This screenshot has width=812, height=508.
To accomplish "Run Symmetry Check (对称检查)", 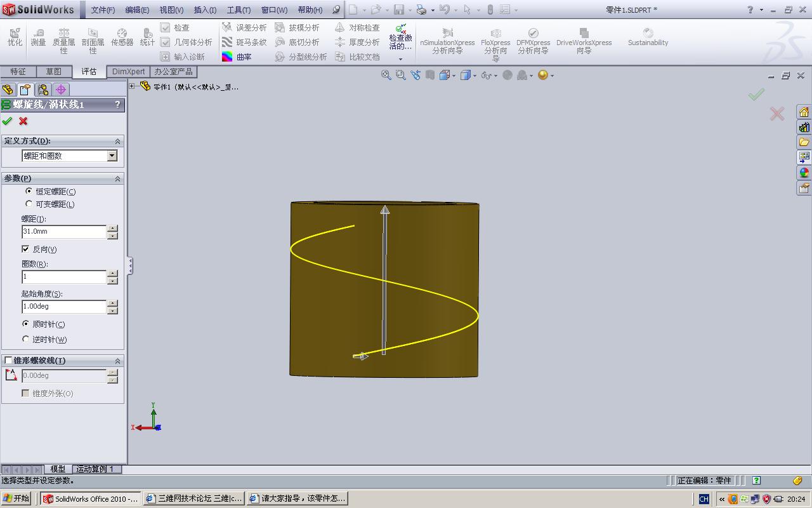I will pyautogui.click(x=357, y=28).
